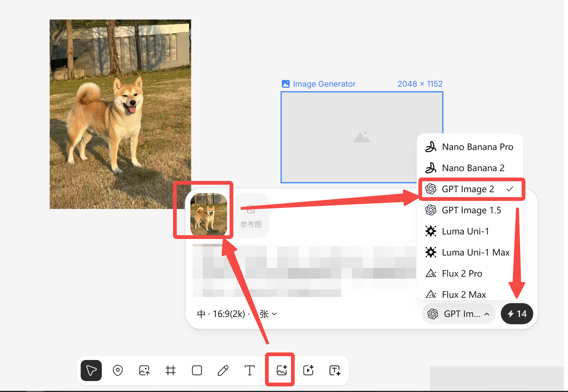Click the generate button showing 14 credits

click(517, 314)
